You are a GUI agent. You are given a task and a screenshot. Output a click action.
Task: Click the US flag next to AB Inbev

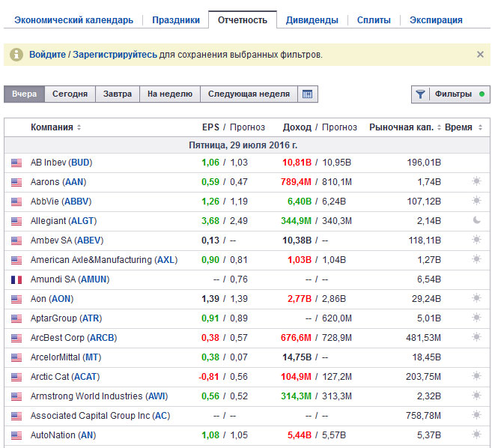tap(16, 163)
